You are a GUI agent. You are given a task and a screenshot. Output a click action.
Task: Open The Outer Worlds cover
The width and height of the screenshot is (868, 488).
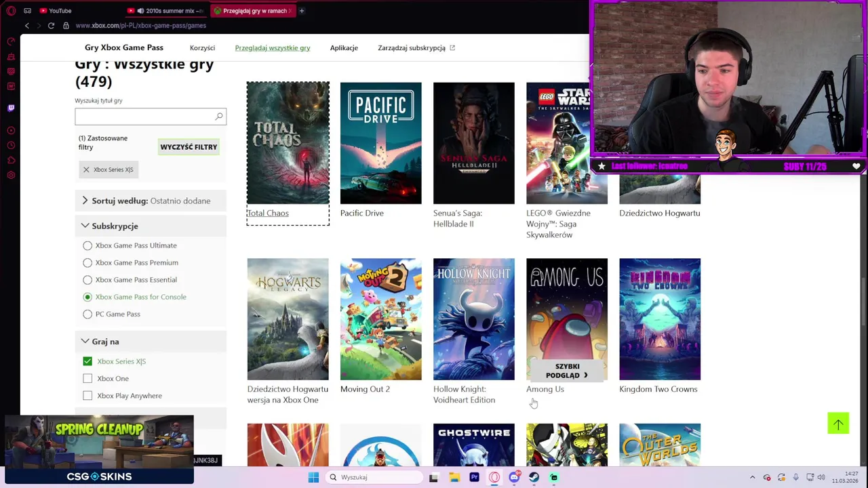tap(660, 445)
